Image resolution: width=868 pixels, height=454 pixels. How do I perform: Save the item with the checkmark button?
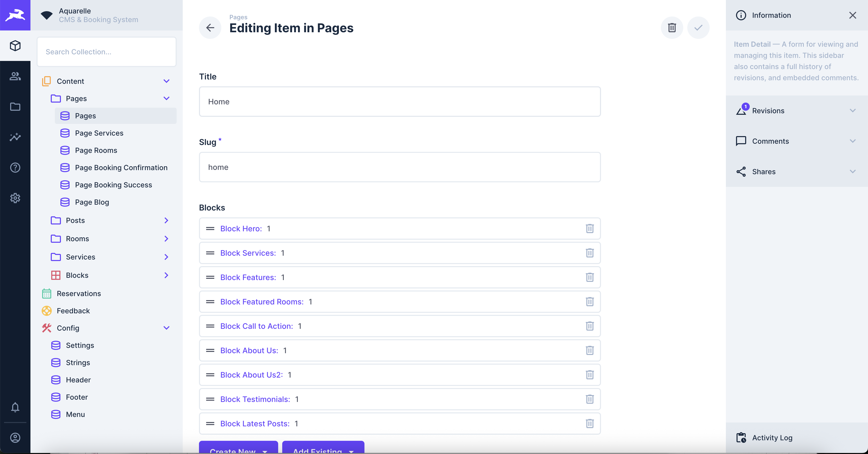(698, 28)
